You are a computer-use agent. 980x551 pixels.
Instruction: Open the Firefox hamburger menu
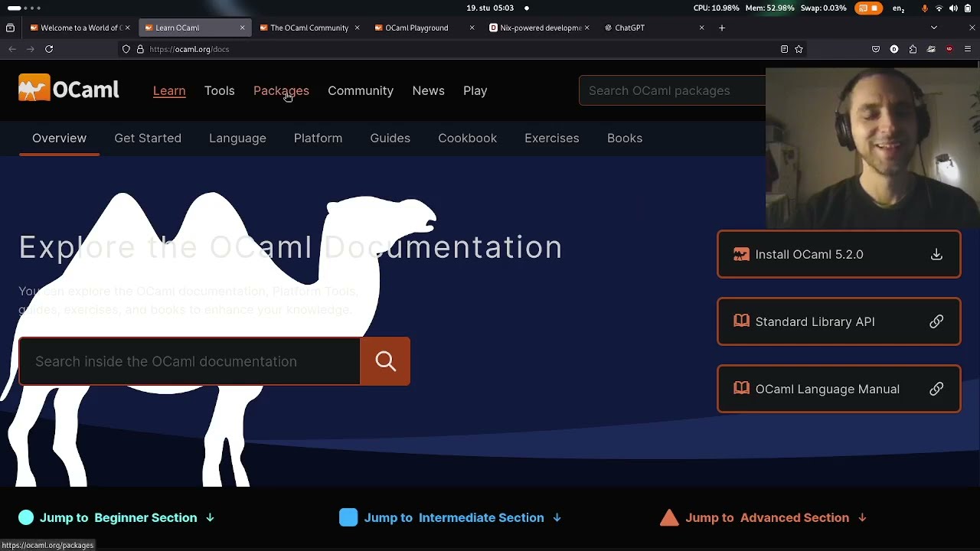[968, 49]
